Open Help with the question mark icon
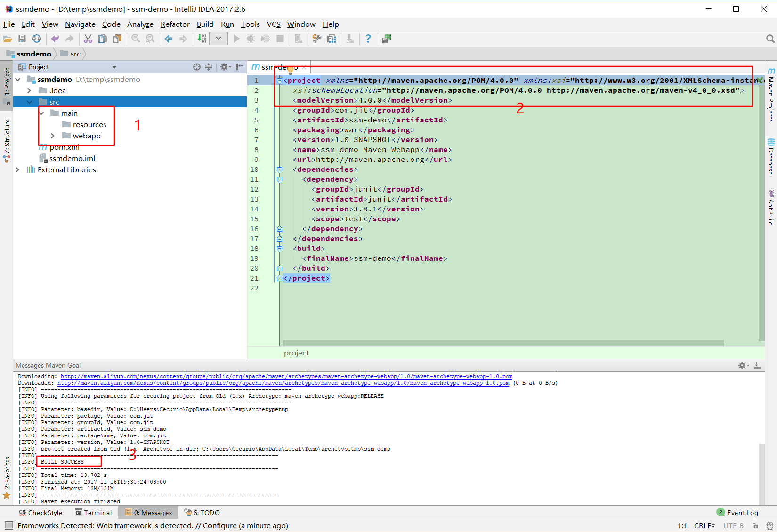Screen dimensions: 777x532 (x=368, y=39)
